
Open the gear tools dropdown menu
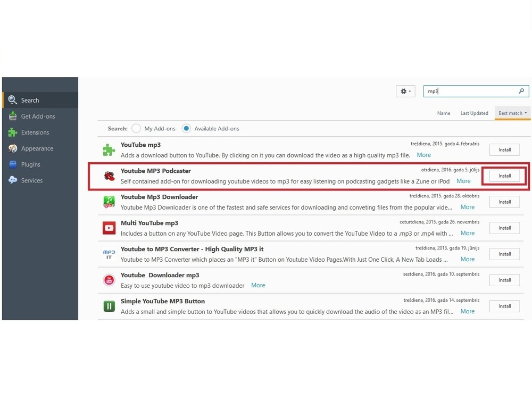(405, 91)
